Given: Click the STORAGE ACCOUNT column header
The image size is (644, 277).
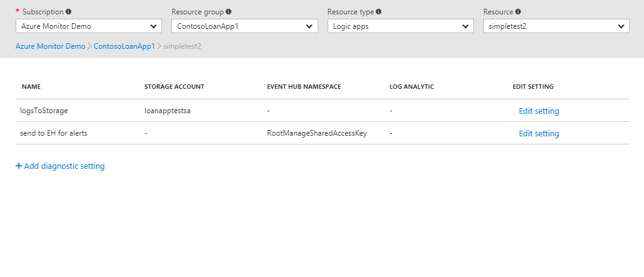Looking at the screenshot, I should click(x=174, y=87).
